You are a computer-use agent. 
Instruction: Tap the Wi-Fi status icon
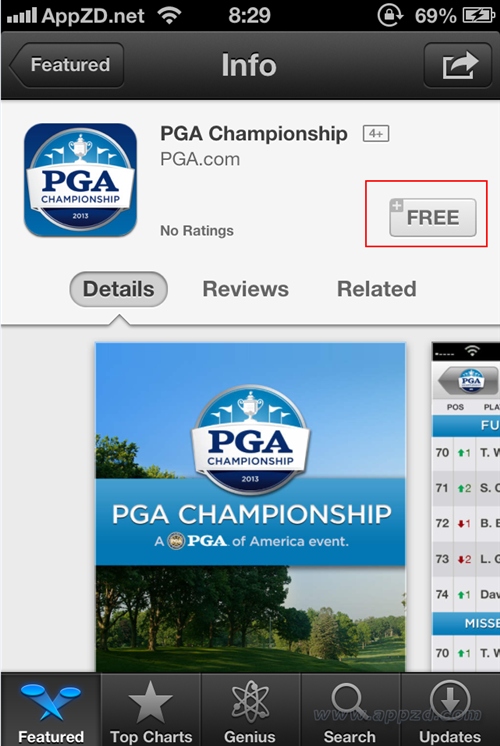pos(170,16)
